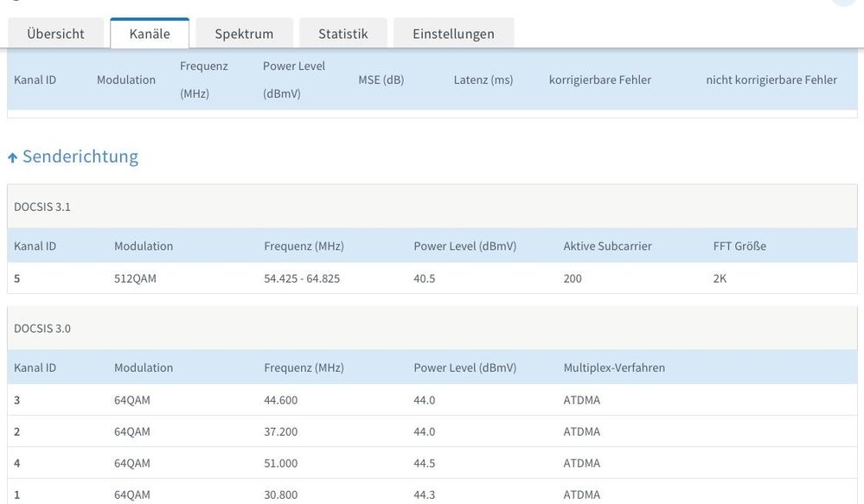Select the Spektrum tab
Screen dimensions: 864x504
pos(244,34)
